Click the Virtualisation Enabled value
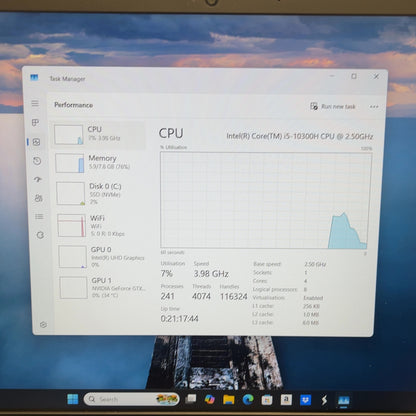 [x=313, y=298]
